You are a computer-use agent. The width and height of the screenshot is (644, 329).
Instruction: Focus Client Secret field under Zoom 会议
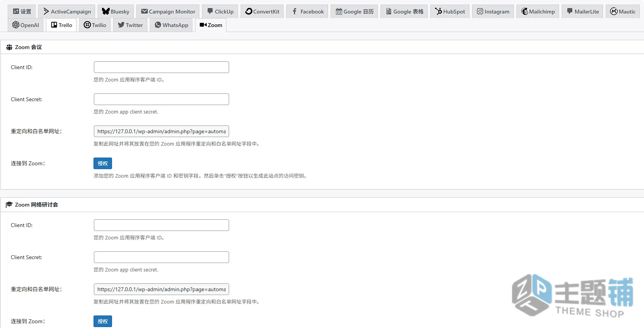[161, 99]
